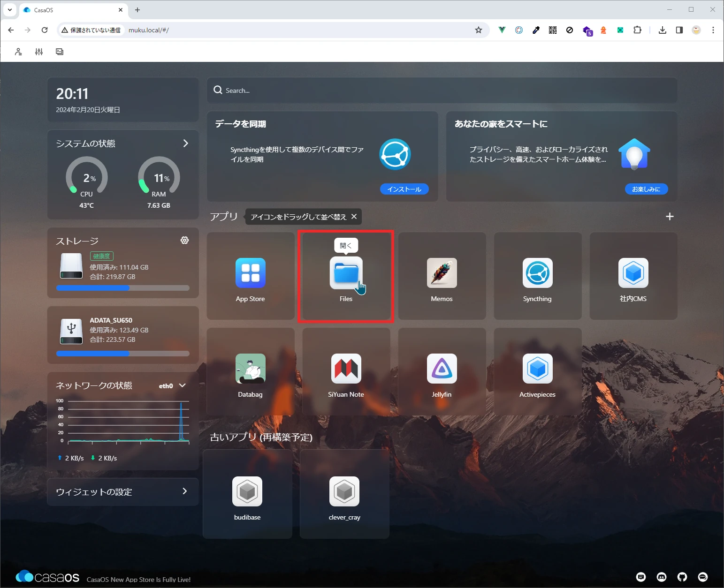724x588 pixels.
Task: Open the account profile icon
Action: (18, 52)
